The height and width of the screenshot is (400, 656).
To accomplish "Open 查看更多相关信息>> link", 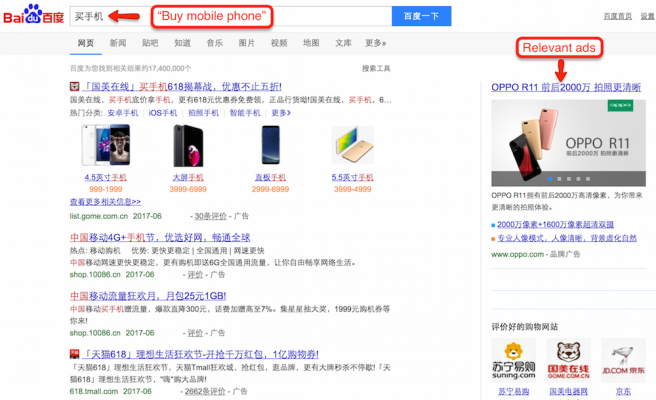I will (105, 202).
